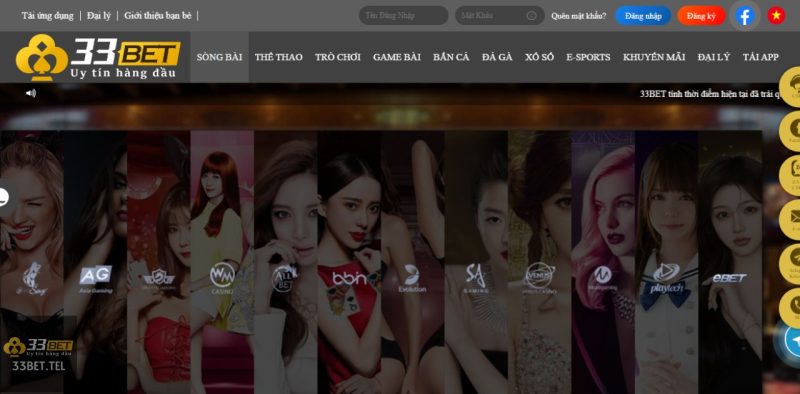This screenshot has height=394, width=800.
Task: Click the 33BET logo
Action: (98, 57)
